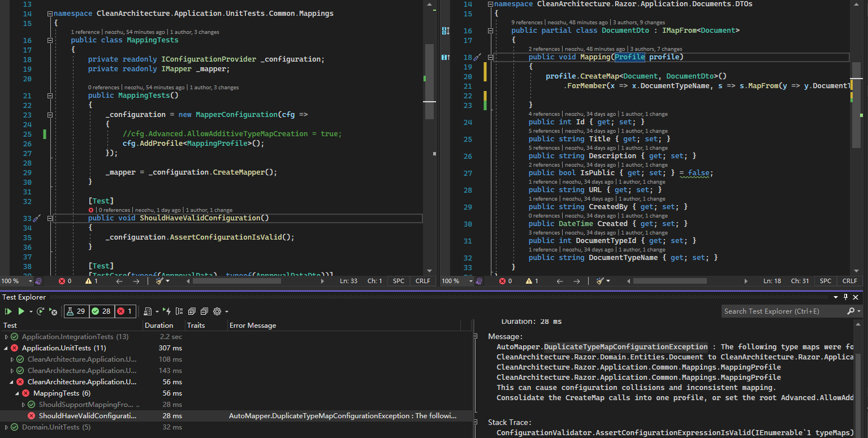Toggle CRLF line ending in right editor
The image size is (868, 438).
click(x=849, y=281)
